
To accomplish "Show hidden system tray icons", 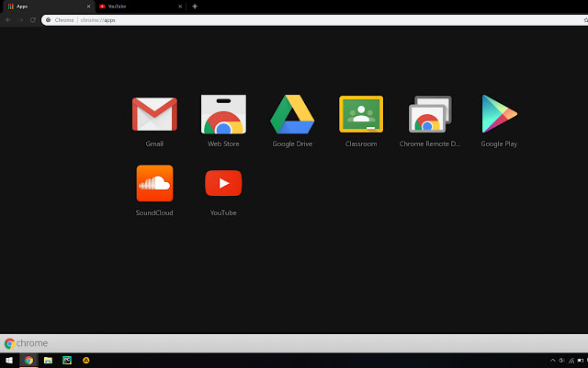I will pos(552,361).
